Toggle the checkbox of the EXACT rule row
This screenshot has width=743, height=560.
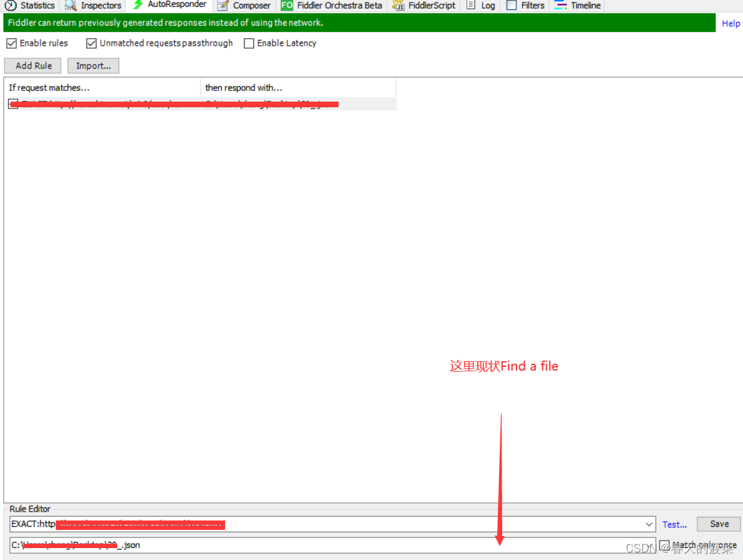click(x=13, y=103)
